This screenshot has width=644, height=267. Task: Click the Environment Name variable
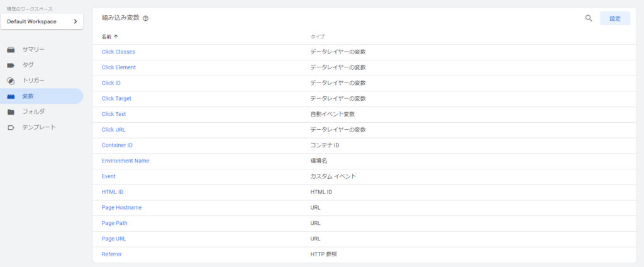tap(125, 161)
